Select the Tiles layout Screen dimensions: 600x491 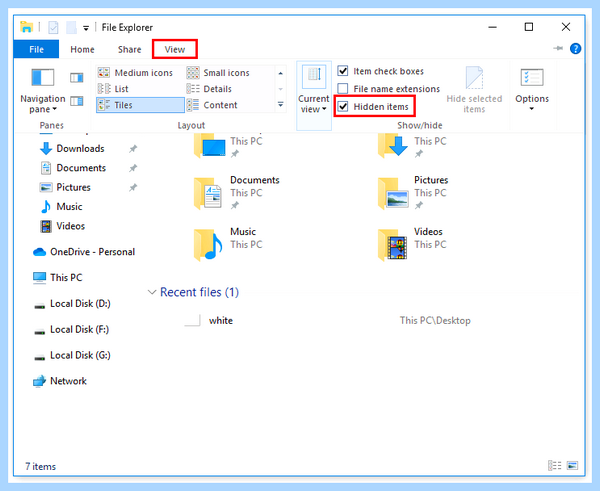[x=140, y=105]
